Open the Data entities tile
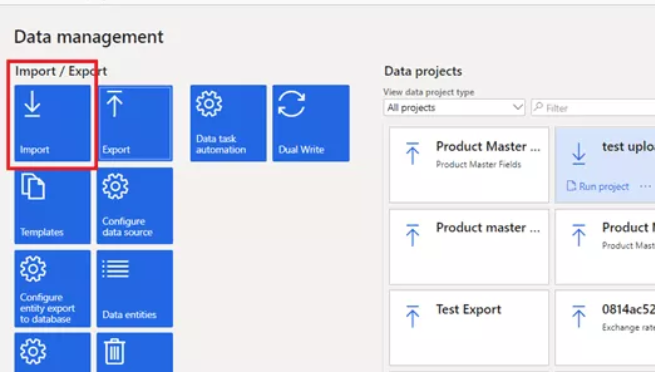 [135, 288]
